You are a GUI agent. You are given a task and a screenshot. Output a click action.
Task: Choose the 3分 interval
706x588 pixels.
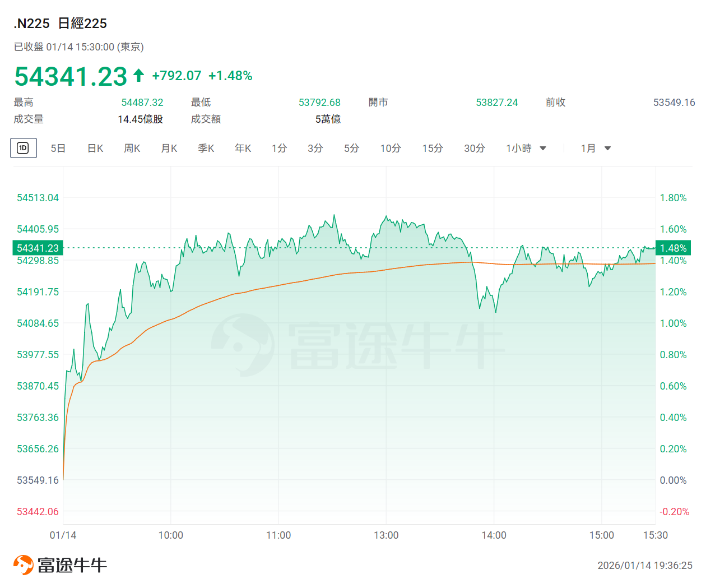click(x=315, y=149)
